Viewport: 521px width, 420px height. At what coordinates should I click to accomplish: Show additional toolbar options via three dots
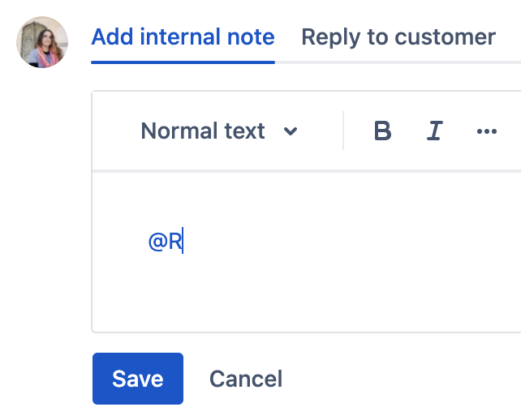(x=487, y=131)
